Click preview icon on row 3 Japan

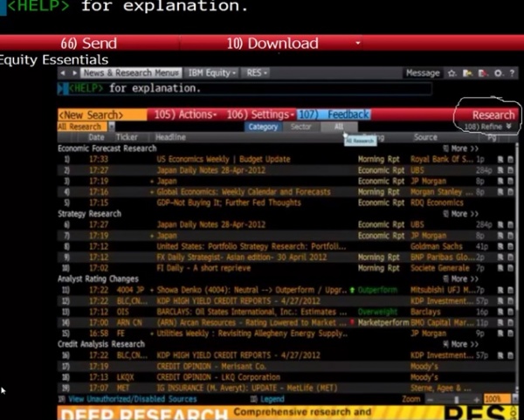click(x=500, y=181)
